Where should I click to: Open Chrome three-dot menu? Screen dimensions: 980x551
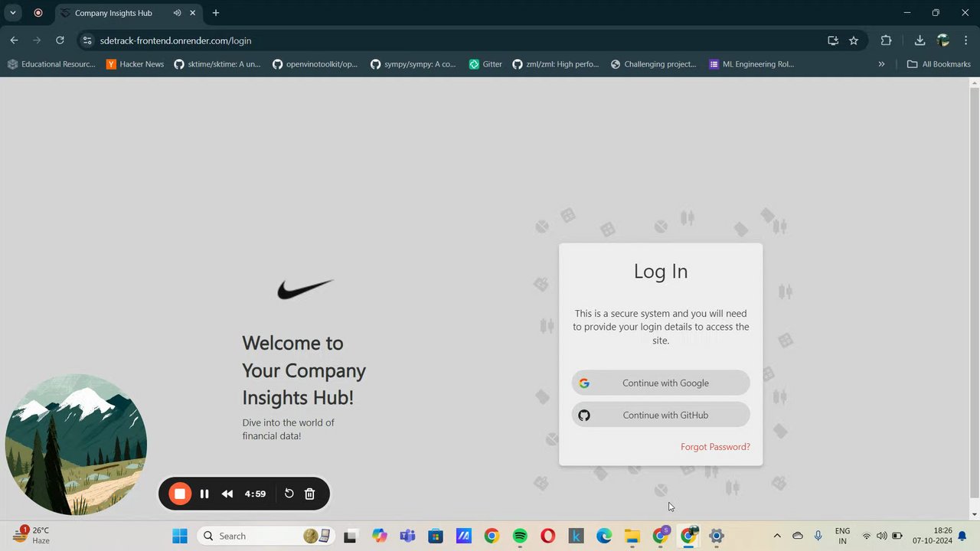pyautogui.click(x=966, y=41)
